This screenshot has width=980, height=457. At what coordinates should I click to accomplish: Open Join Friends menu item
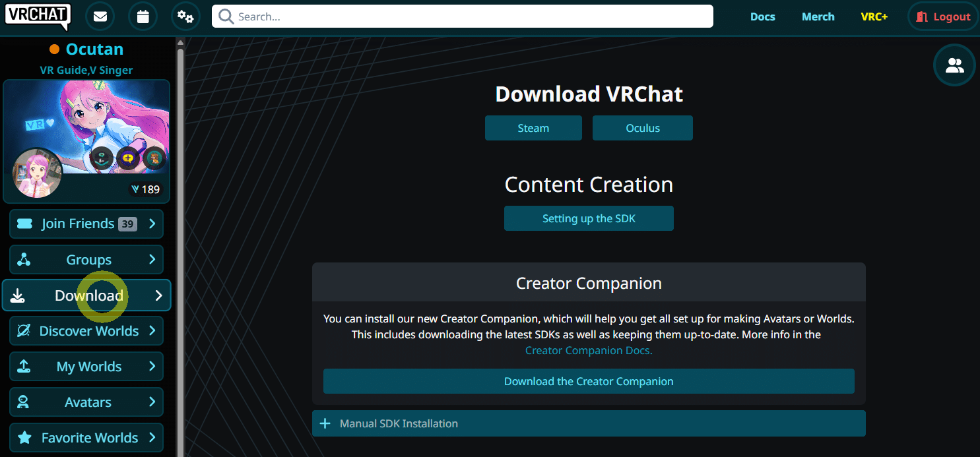[86, 224]
